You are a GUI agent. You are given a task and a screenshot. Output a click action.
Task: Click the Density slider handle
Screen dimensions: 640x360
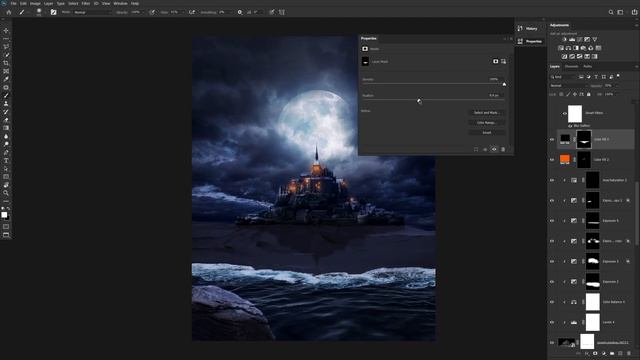(x=504, y=84)
